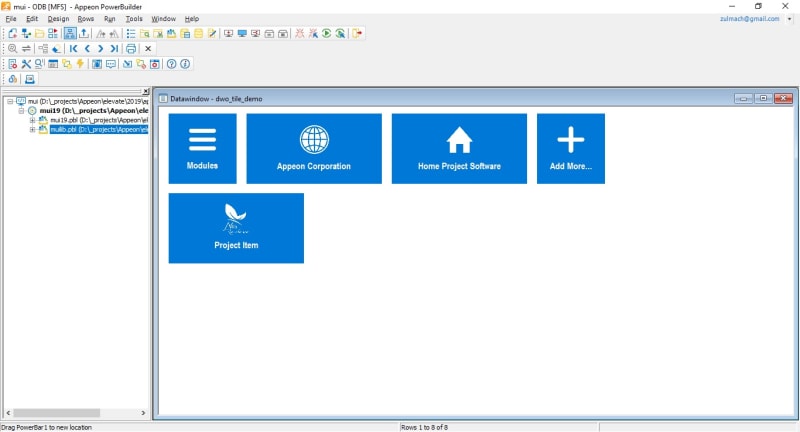Select the muilib.pbl library in the tree
The image size is (800, 432).
[x=99, y=130]
